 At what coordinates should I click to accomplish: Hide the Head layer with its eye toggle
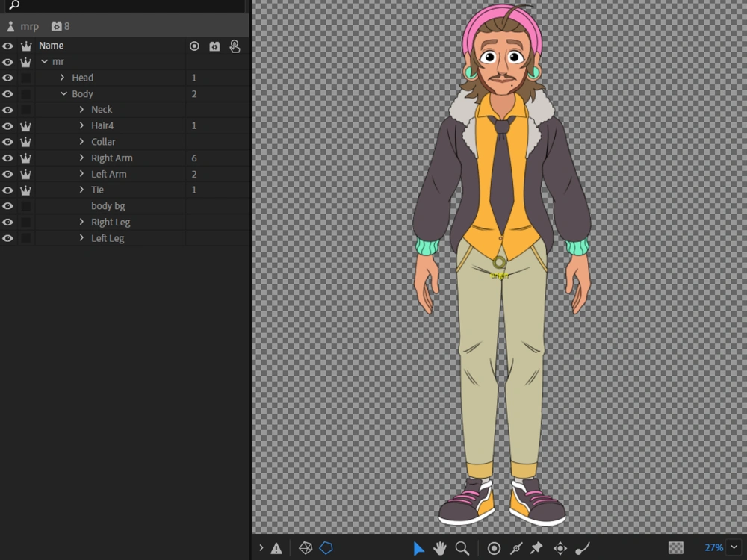coord(7,78)
